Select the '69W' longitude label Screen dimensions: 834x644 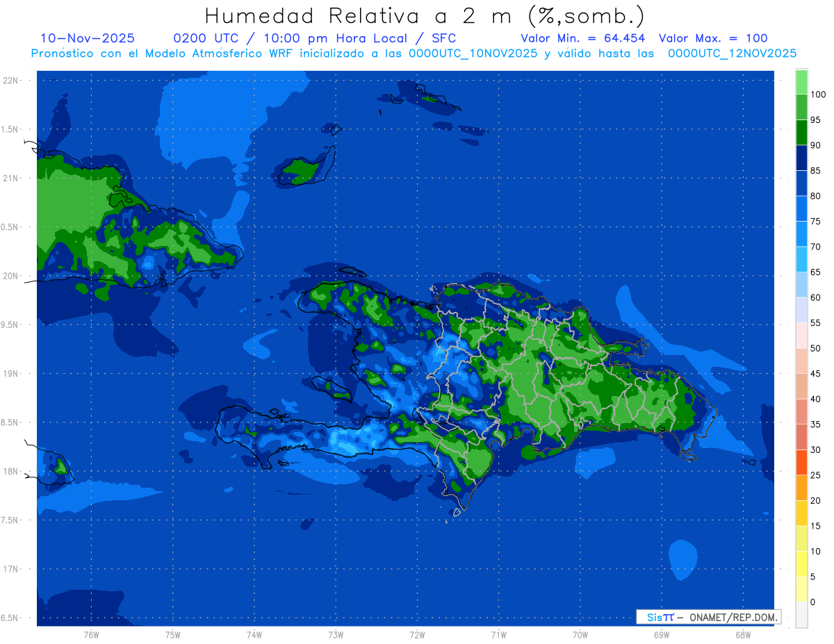click(x=662, y=635)
